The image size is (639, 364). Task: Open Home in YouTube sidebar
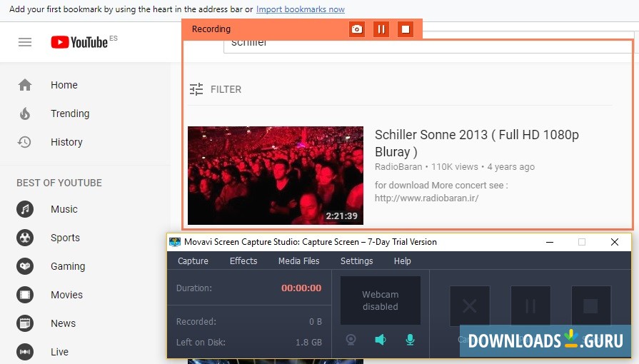(64, 85)
